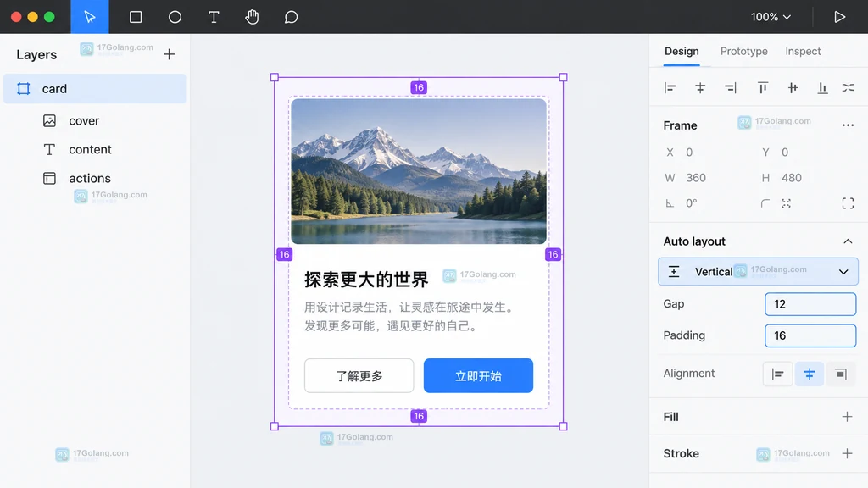Activate the Hand pan tool
The image size is (868, 488).
point(252,17)
